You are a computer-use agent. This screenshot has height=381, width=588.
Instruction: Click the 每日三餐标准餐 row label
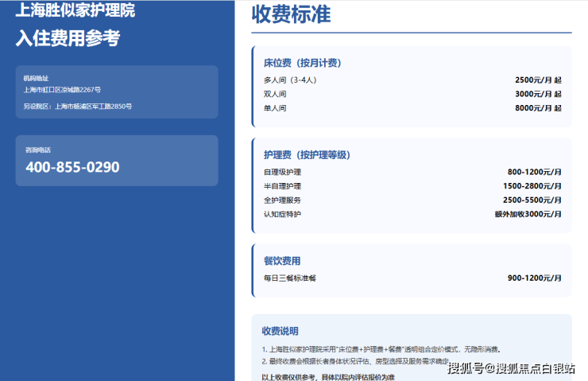point(290,278)
